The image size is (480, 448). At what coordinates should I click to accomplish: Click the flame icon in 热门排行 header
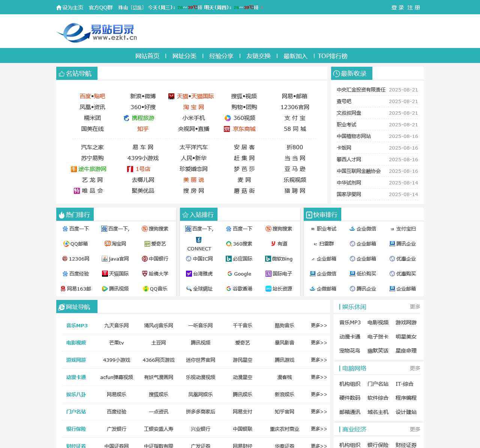(x=62, y=215)
